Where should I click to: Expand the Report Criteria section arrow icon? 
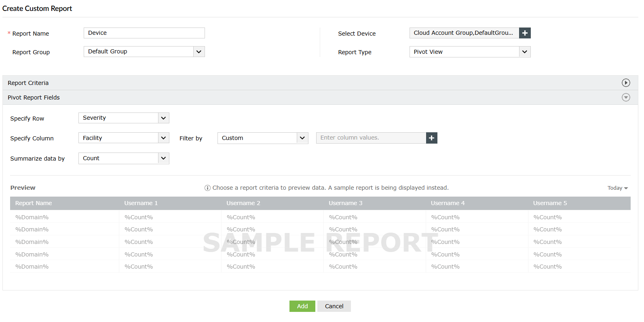point(626,83)
